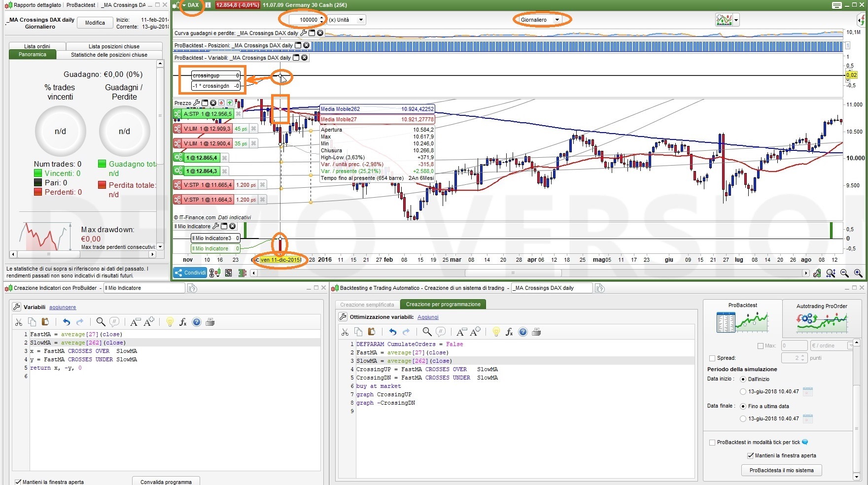Image resolution: width=868 pixels, height=485 pixels.
Task: Open the DAX instrument dropdown arrow
Action: (184, 5)
